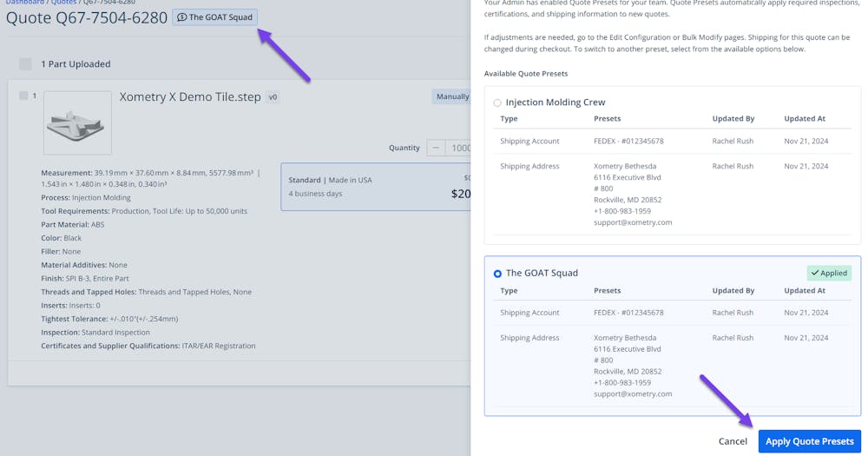Click the Applied checkmark badge
The width and height of the screenshot is (868, 456).
click(829, 273)
